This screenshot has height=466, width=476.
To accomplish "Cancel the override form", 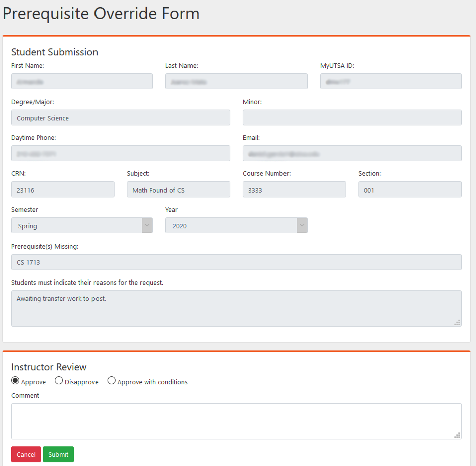I will click(26, 454).
